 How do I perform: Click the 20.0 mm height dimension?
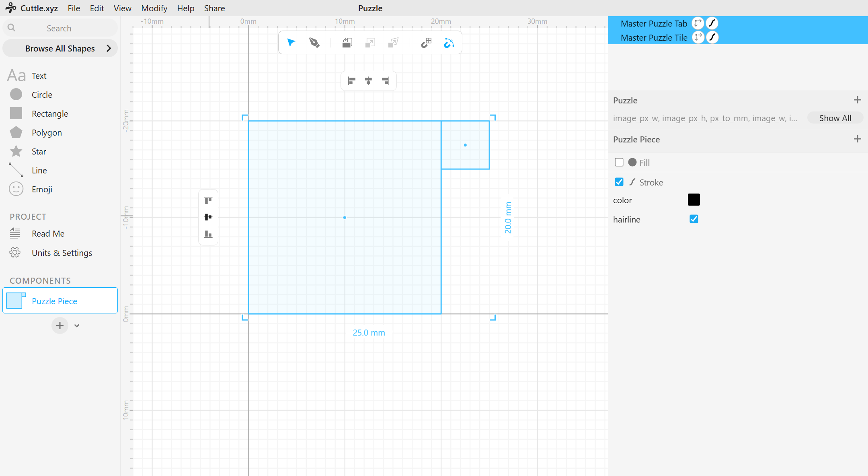(x=508, y=217)
